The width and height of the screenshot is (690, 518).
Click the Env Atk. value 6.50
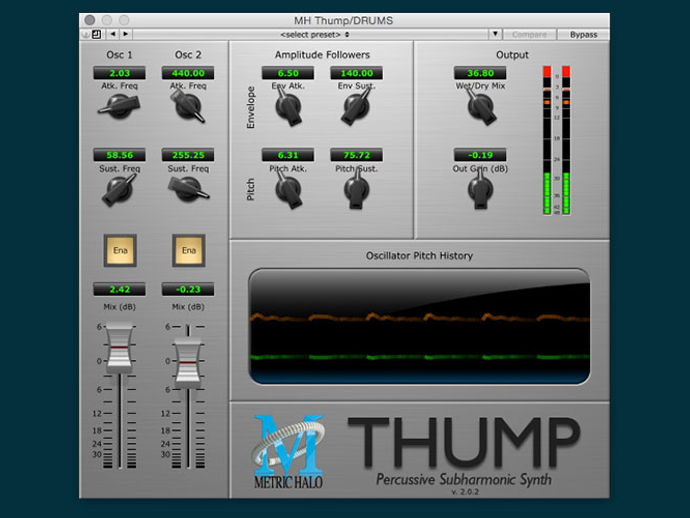(x=288, y=73)
